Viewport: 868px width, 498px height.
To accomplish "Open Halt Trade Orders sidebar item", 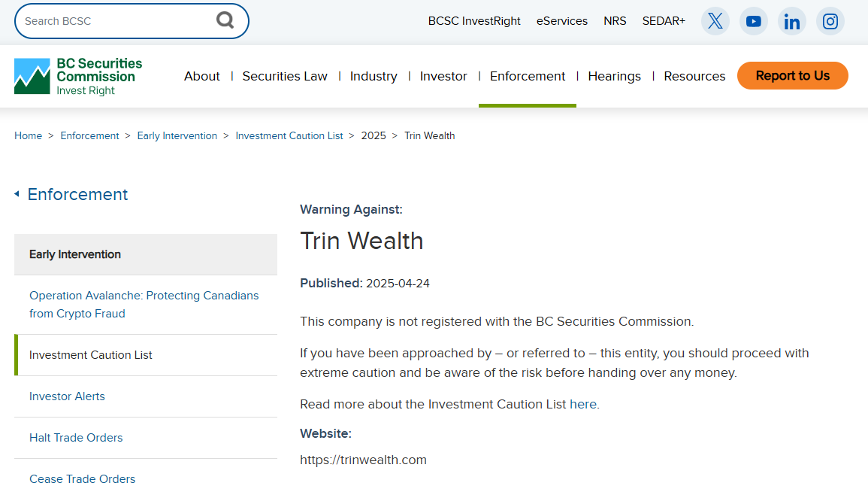I will pos(76,438).
